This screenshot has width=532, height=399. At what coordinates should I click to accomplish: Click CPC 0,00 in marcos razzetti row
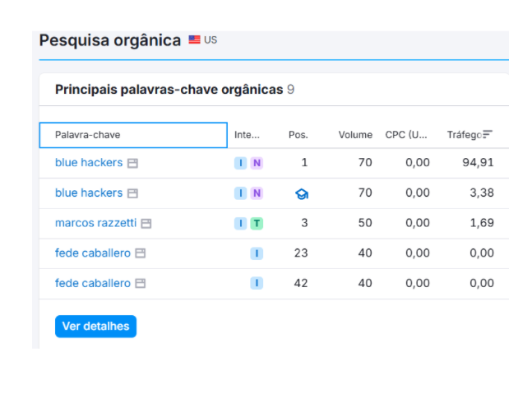418,223
